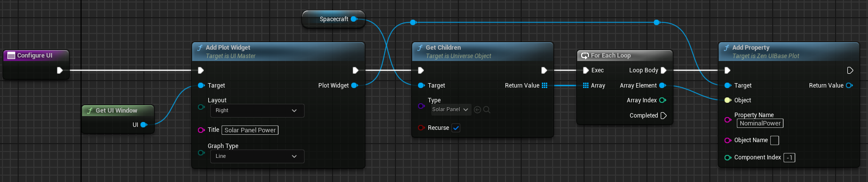The width and height of the screenshot is (868, 182).
Task: Click Add Property input exec pin
Action: click(728, 70)
